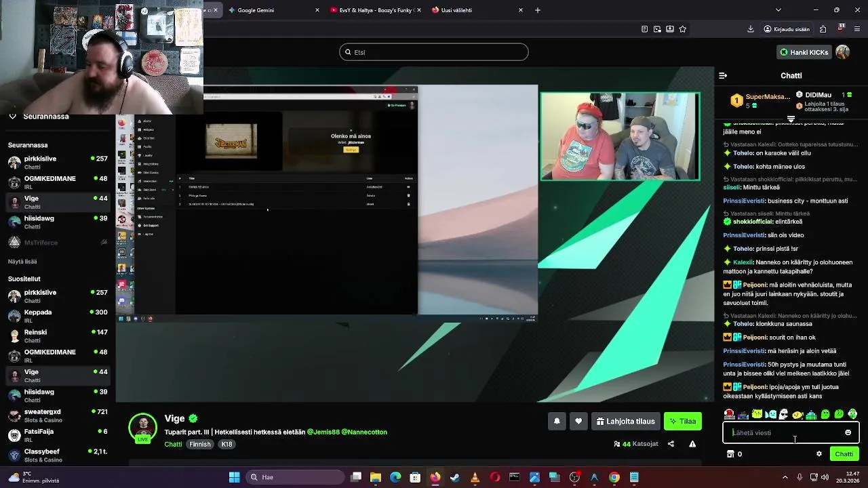Open the browser downloads icon
Image resolution: width=868 pixels, height=488 pixels.
[751, 29]
